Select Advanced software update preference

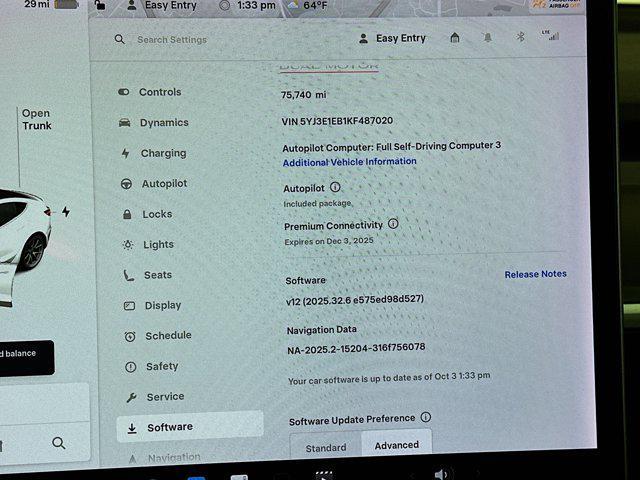396,445
